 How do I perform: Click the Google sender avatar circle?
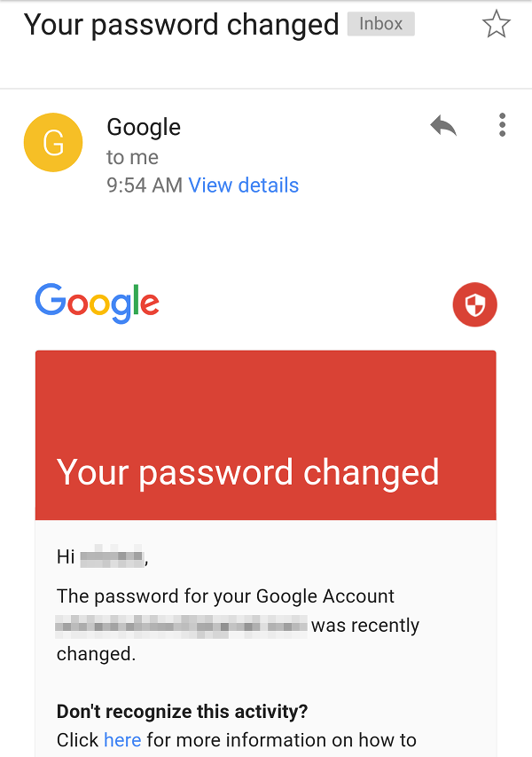[52, 142]
